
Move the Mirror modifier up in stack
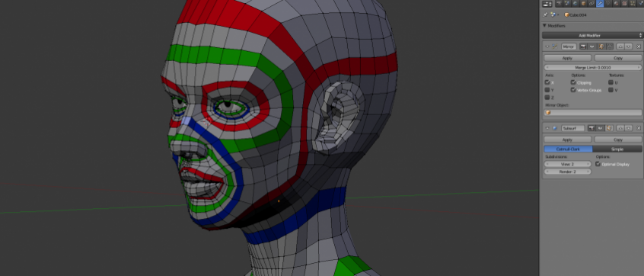620,47
